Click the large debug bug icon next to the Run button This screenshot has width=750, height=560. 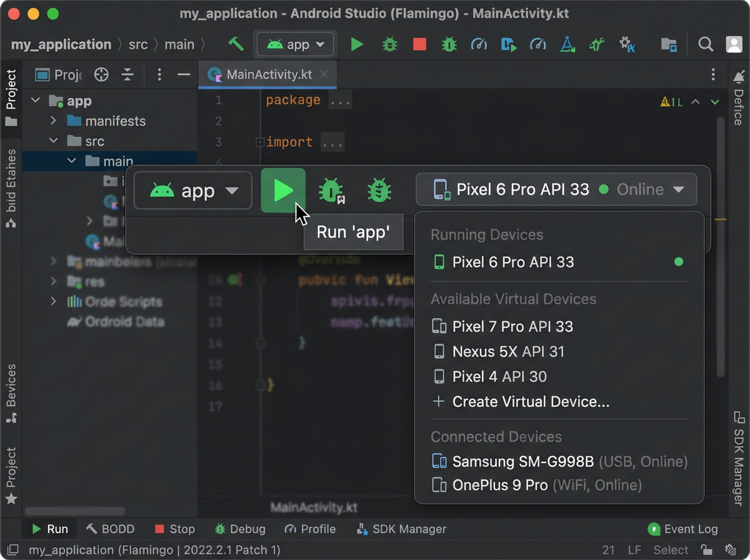331,190
